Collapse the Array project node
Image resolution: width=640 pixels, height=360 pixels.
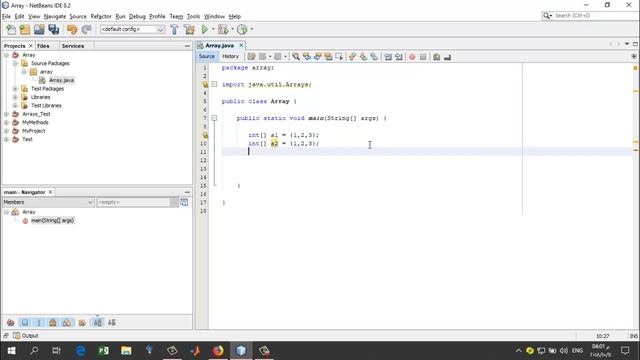(7, 55)
